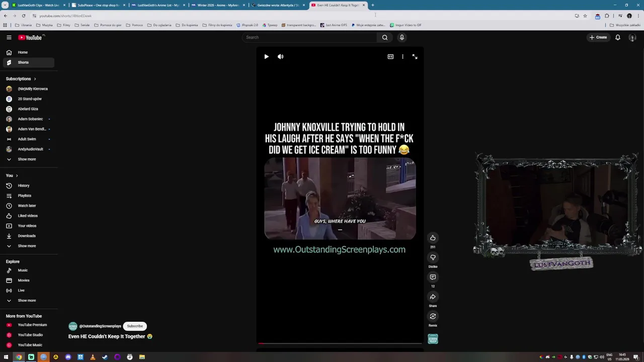The height and width of the screenshot is (362, 644).
Task: Open the Adult Swim subscription
Action: 28,139
